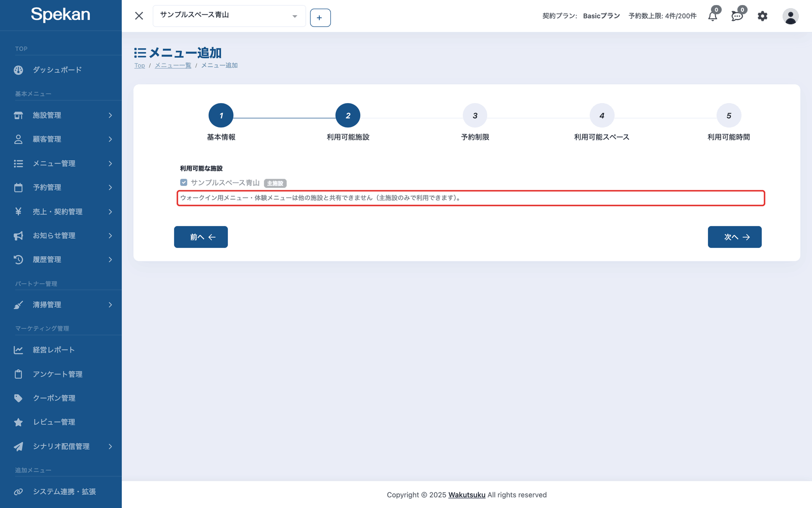This screenshot has width=812, height=508.
Task: Click the 予約管理 calendar icon
Action: 18,187
